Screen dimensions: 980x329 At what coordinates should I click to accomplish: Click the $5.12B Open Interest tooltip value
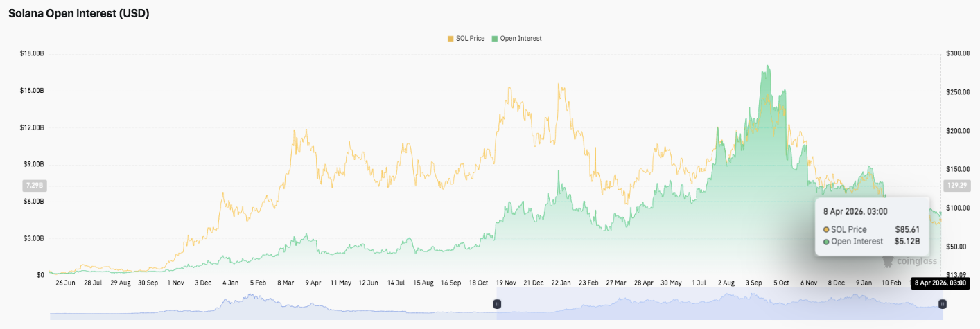click(907, 242)
